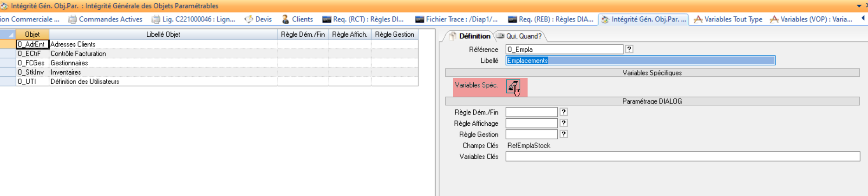Open the Variables Tout Type tab
The image size is (868, 196).
[x=728, y=19]
